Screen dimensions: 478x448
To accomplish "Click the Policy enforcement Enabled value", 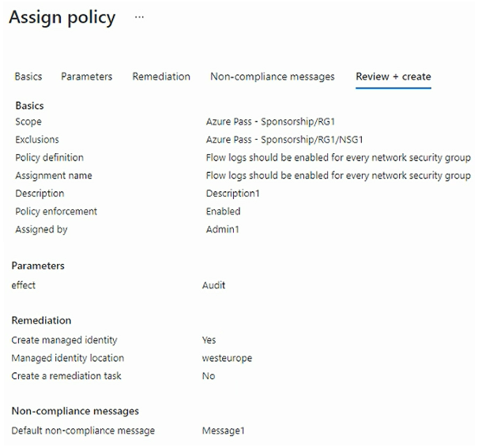I will tap(224, 212).
